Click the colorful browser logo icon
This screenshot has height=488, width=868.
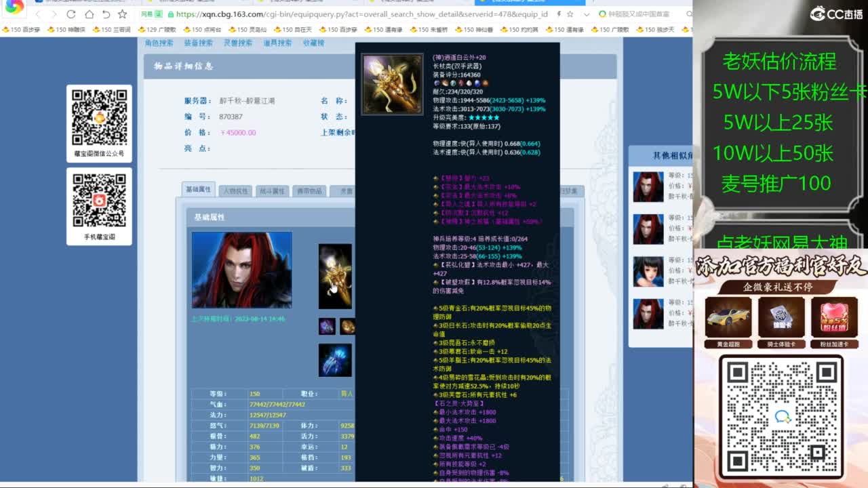pyautogui.click(x=14, y=7)
